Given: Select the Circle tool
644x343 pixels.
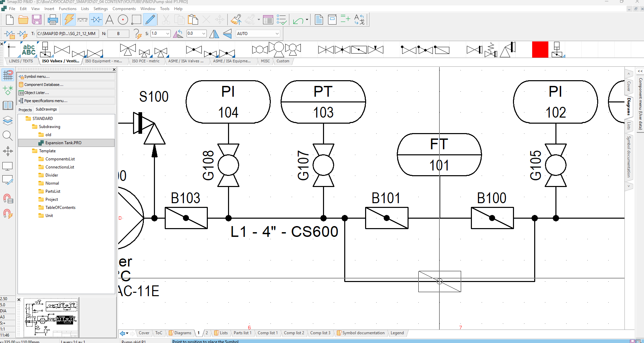Looking at the screenshot, I should 123,20.
